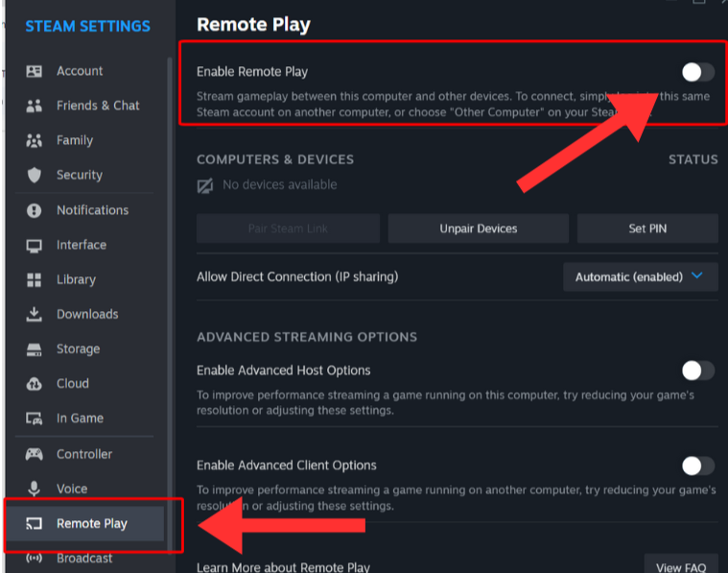Open the Broadcast settings section

(83, 558)
